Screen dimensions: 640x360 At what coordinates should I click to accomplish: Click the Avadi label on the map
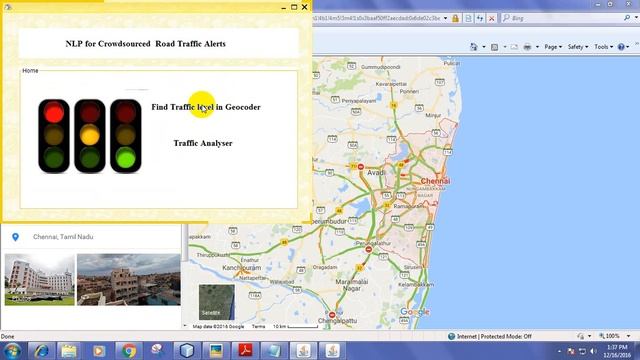coord(376,173)
